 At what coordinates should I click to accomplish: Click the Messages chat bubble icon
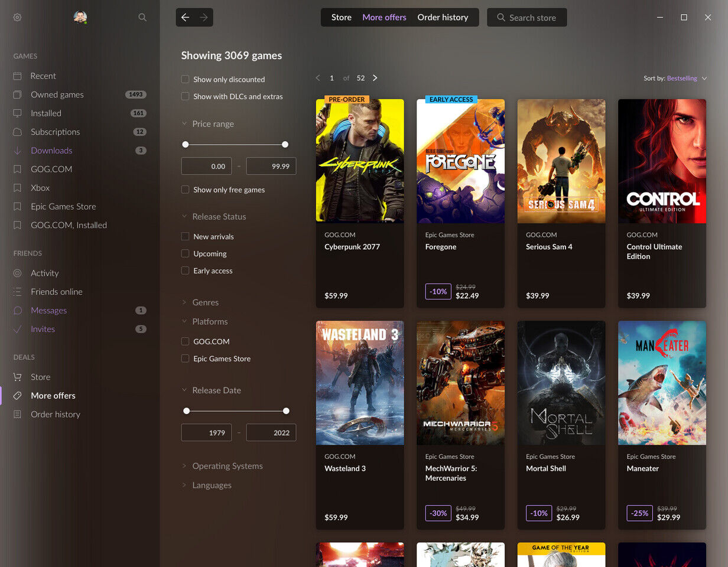click(17, 311)
